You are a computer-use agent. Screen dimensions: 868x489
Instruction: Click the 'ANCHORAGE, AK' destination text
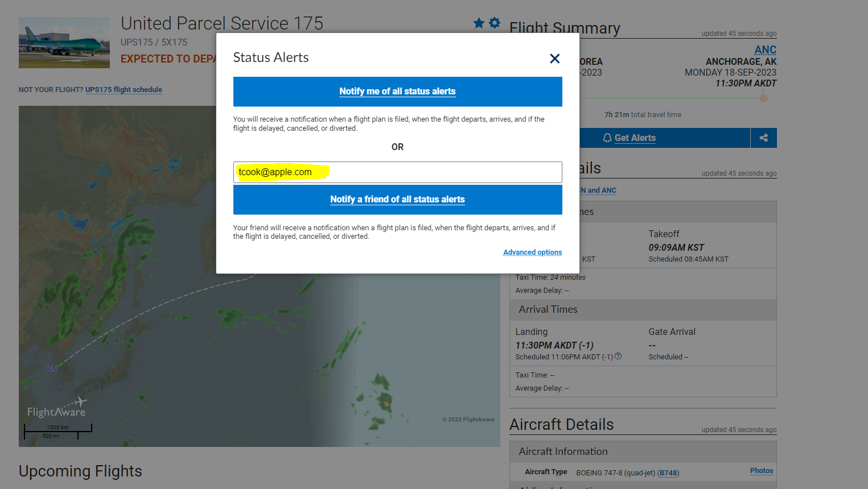(x=741, y=62)
